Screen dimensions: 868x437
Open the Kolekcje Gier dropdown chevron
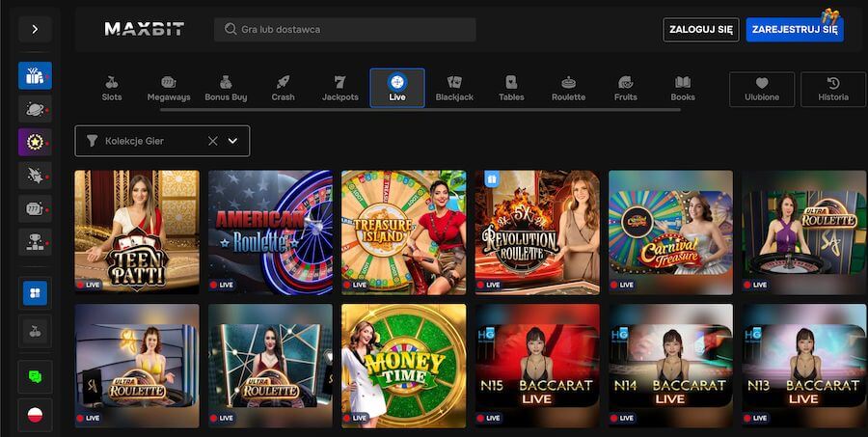(x=232, y=141)
